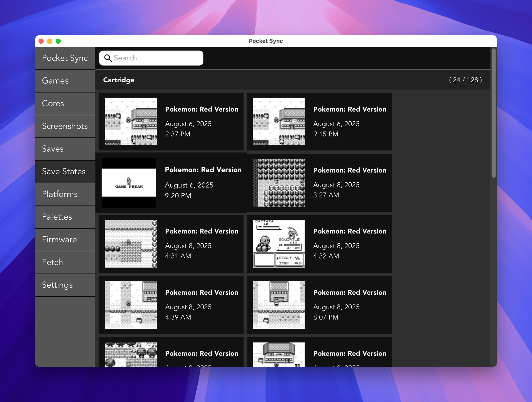This screenshot has width=532, height=402.
Task: Go to the Fetch section
Action: (x=65, y=262)
